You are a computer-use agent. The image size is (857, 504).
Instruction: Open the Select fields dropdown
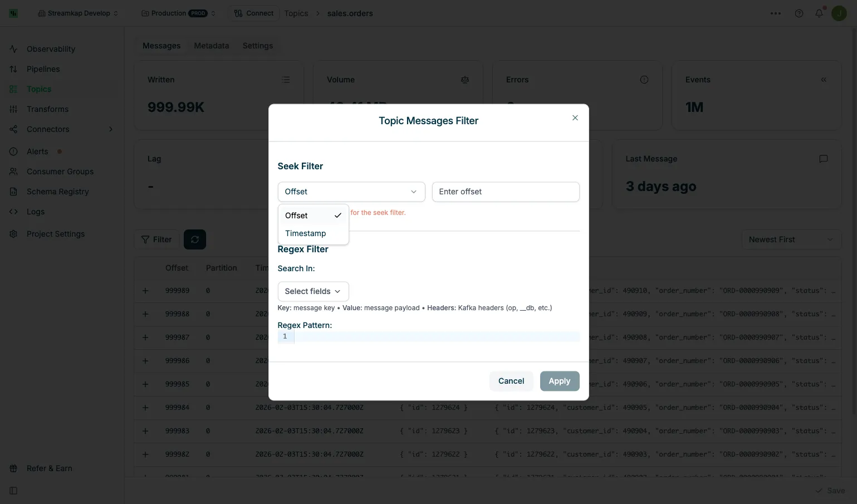coord(314,291)
